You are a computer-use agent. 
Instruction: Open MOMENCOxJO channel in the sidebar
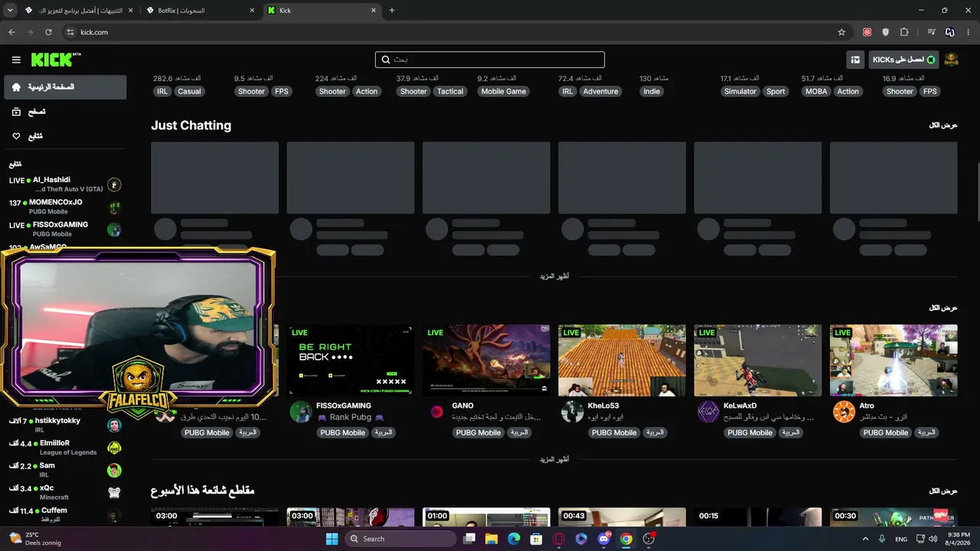tap(65, 207)
